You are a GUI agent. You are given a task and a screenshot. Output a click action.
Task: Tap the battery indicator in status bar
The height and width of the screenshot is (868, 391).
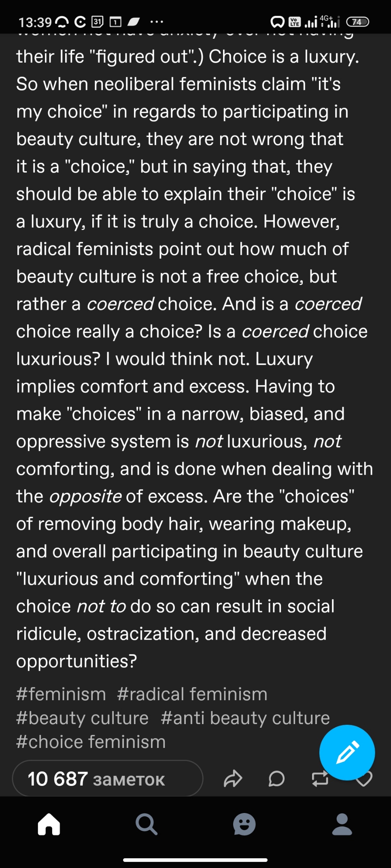click(x=357, y=22)
